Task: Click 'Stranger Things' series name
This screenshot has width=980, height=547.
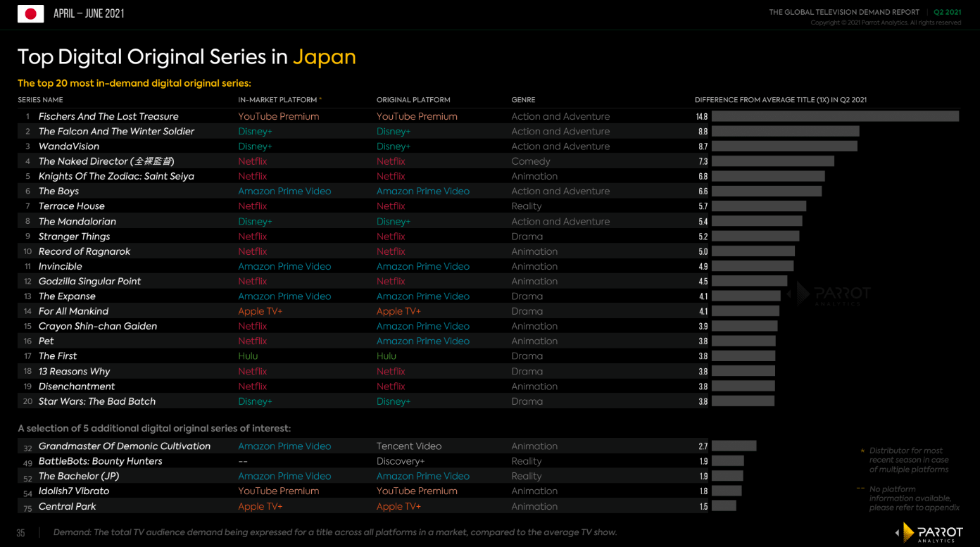Action: (x=74, y=237)
